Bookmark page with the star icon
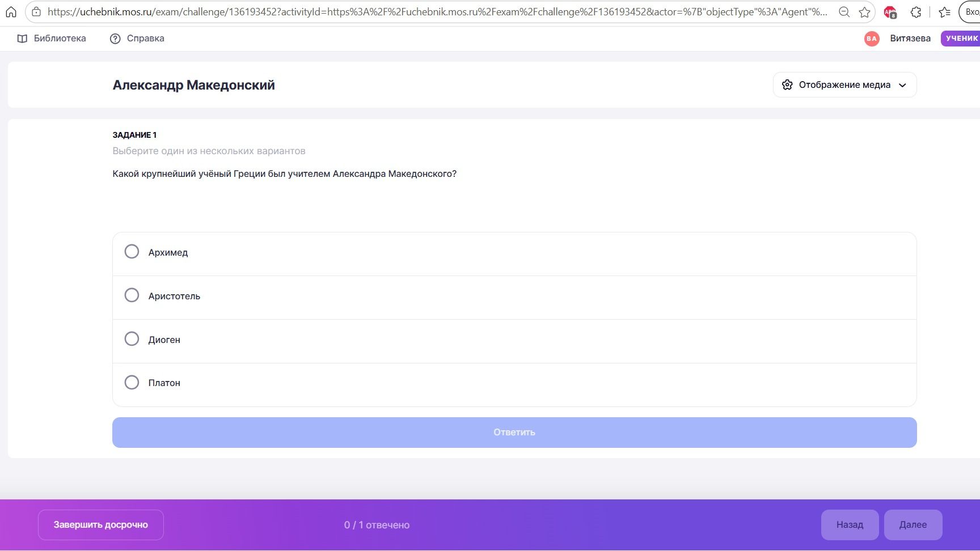The image size is (980, 551). 864,12
